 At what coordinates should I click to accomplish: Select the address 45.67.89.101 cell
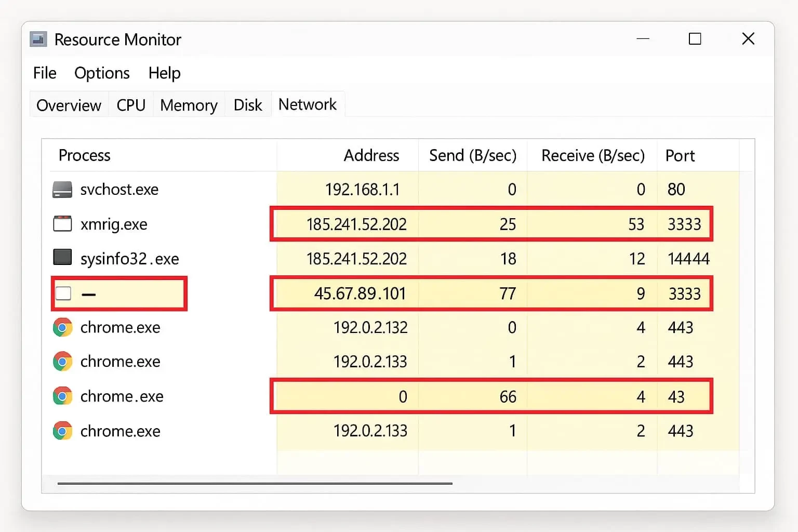(x=360, y=294)
